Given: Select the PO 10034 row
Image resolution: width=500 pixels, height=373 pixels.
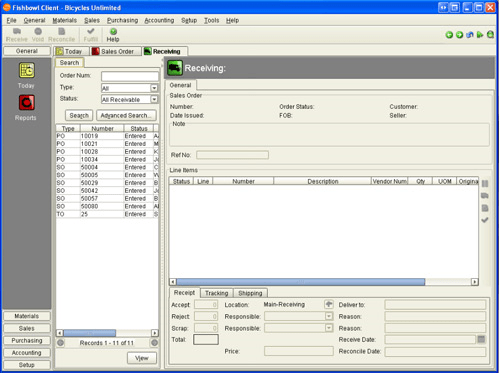Looking at the screenshot, I should pyautogui.click(x=107, y=159).
